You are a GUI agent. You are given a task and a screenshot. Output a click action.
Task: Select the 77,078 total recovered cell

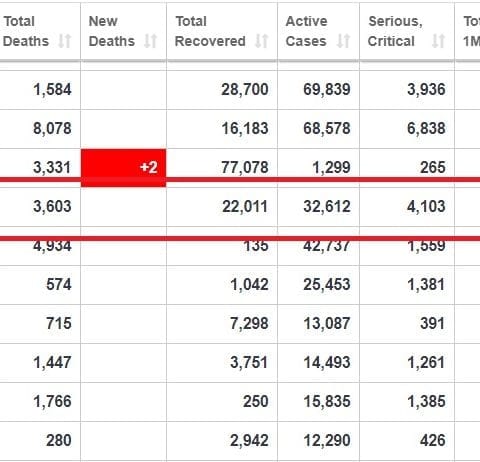pos(222,168)
